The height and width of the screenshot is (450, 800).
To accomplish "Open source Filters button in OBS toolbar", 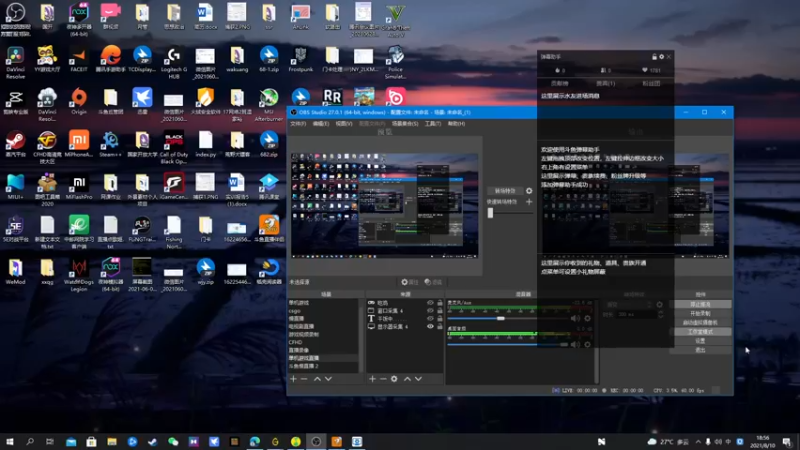I will (433, 282).
